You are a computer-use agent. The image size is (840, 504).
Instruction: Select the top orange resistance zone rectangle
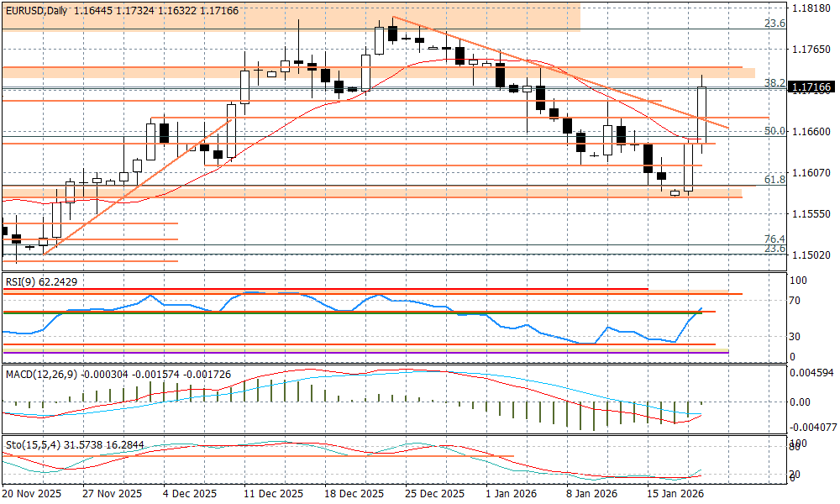290,17
